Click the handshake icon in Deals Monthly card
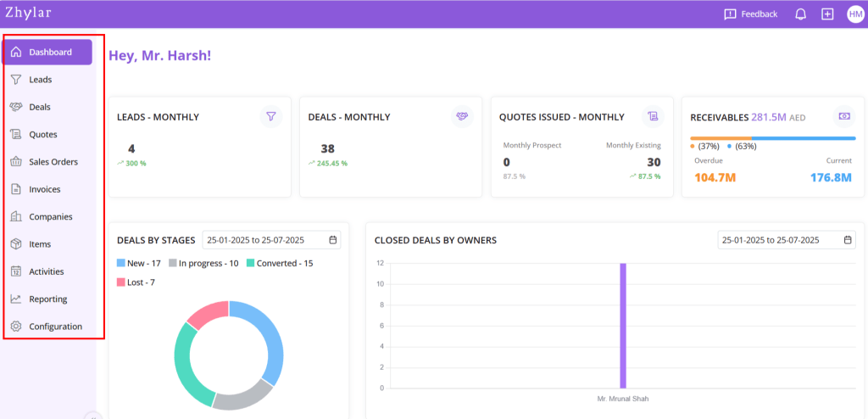Image resolution: width=868 pixels, height=419 pixels. coord(462,116)
